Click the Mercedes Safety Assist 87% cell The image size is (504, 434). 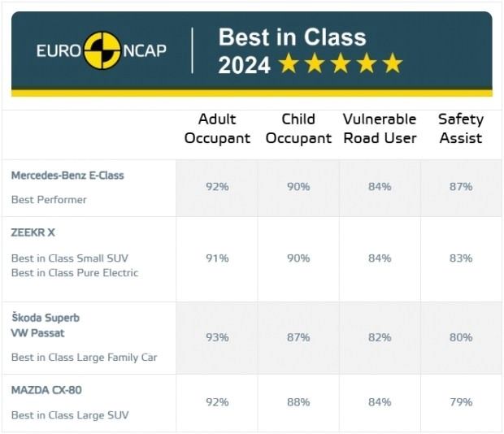point(461,187)
